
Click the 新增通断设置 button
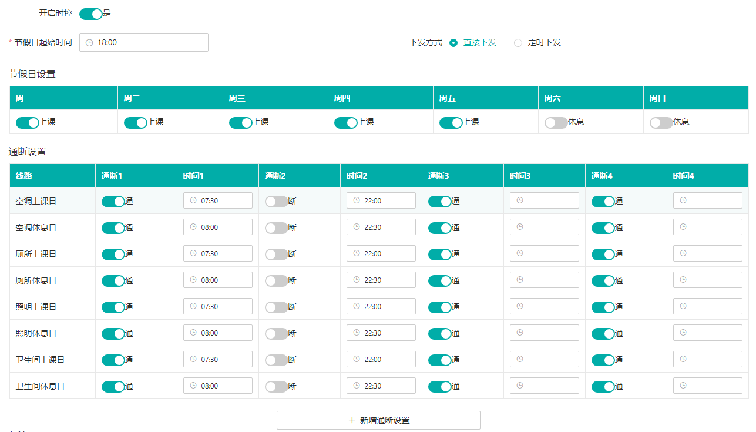coord(379,420)
